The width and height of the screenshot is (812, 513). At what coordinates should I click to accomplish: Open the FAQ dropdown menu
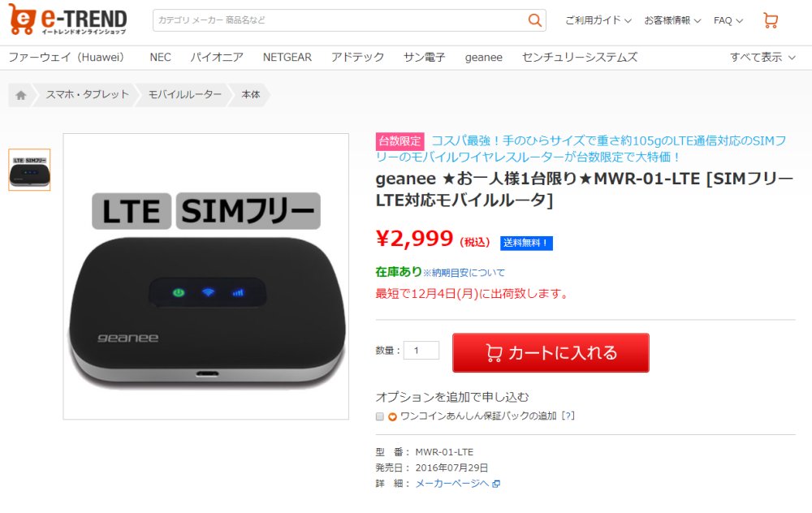728,20
